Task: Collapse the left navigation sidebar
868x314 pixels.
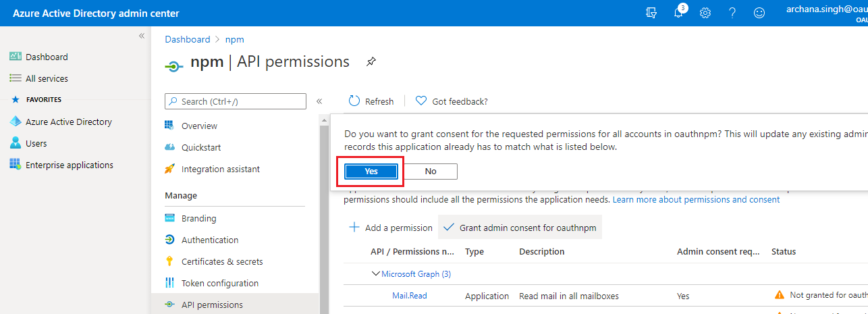Action: (142, 36)
